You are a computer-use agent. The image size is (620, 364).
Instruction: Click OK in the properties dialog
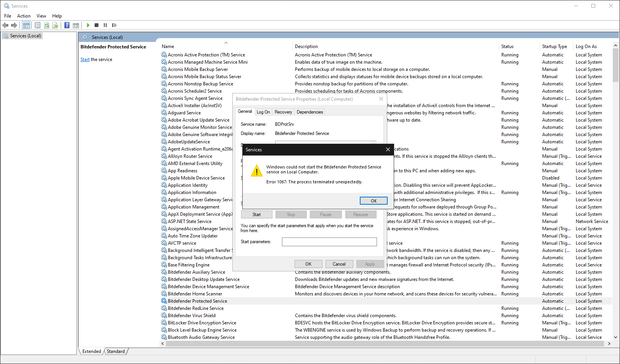tap(308, 264)
